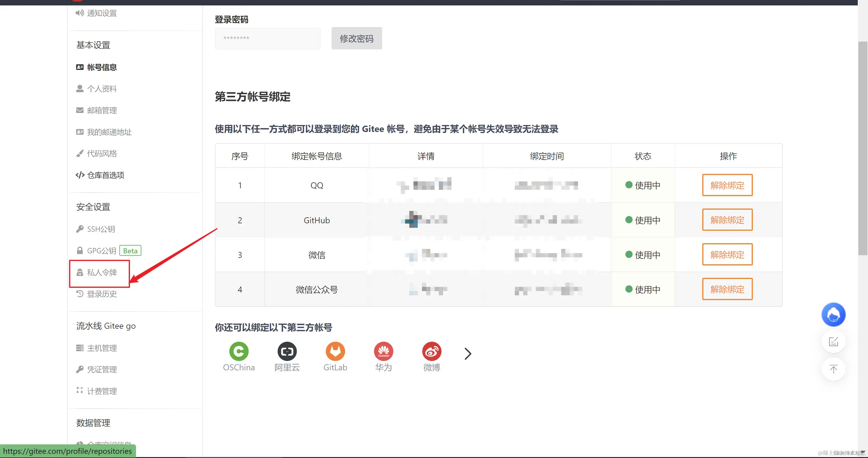Click 解除绑定 for the GitHub account
Screen dimensions: 868x458
(727, 220)
